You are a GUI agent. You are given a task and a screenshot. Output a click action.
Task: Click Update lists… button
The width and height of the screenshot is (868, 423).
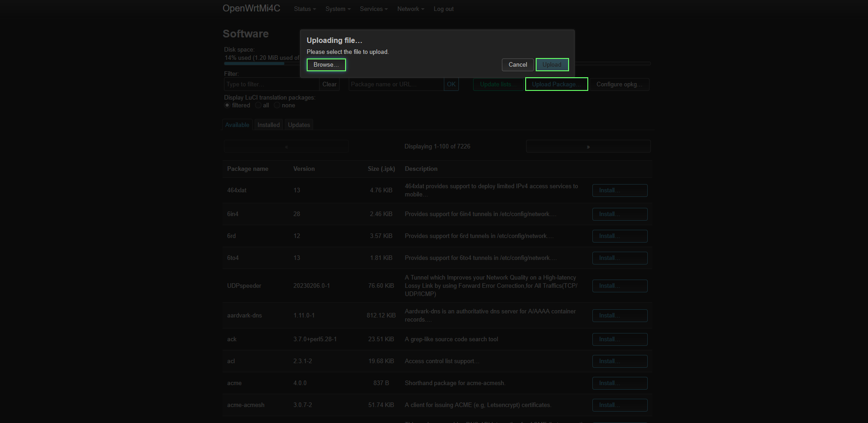coord(498,85)
